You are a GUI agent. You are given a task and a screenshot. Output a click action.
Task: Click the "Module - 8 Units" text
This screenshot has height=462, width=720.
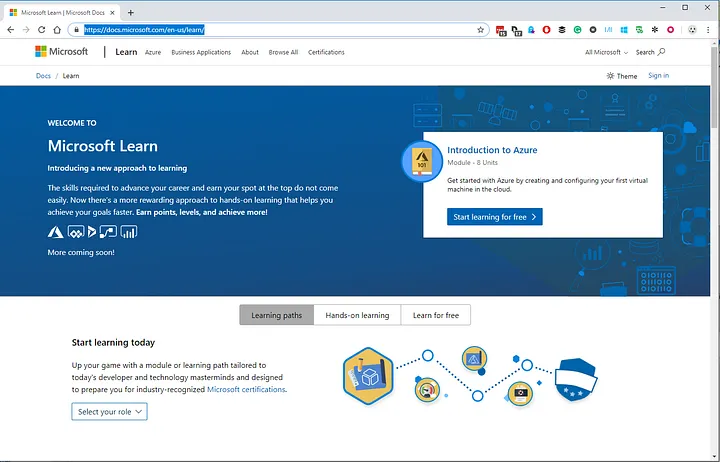(x=472, y=163)
